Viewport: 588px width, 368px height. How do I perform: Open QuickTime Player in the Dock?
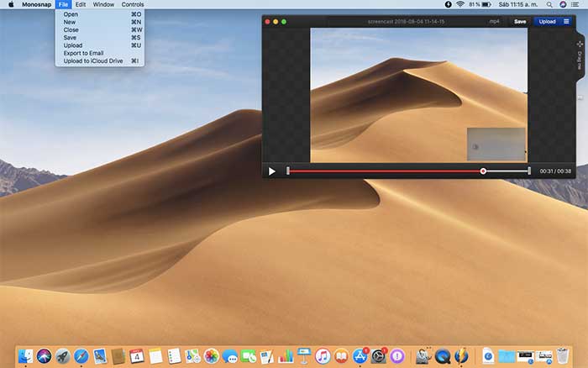tap(443, 356)
